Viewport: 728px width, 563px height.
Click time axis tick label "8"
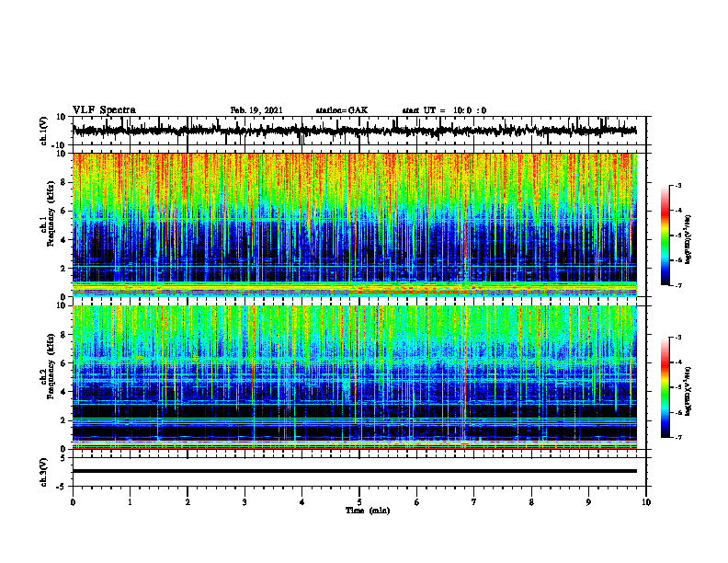point(531,502)
